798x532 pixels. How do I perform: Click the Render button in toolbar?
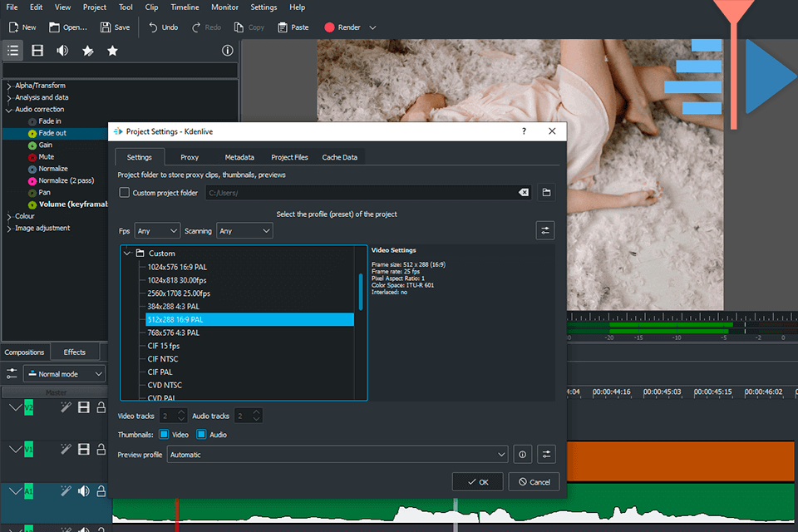(x=342, y=27)
